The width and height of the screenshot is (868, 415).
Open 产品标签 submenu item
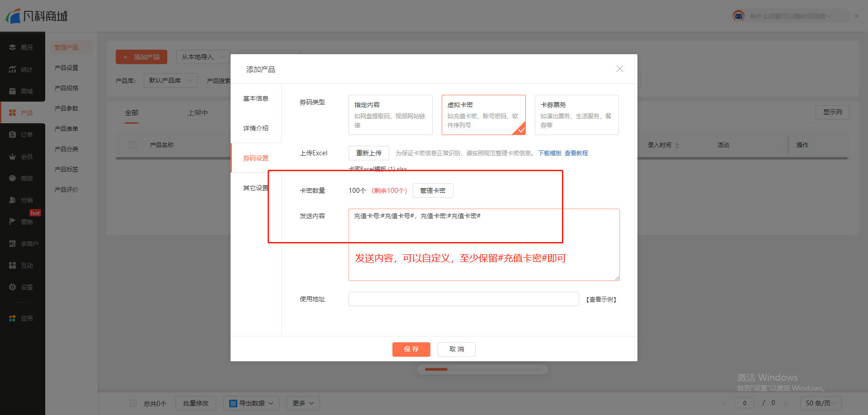[66, 169]
